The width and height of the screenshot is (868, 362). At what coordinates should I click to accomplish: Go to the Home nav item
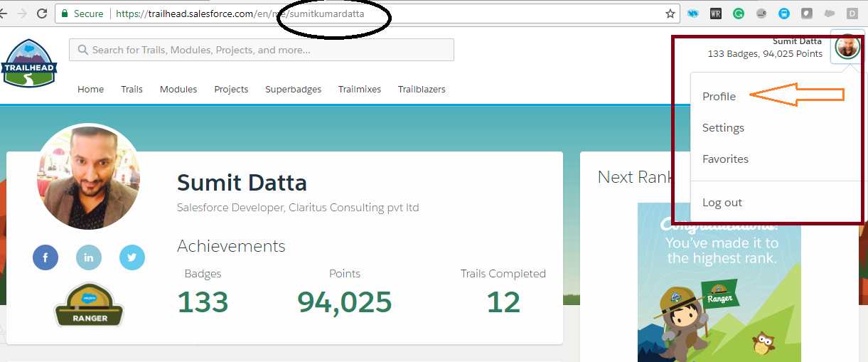[90, 90]
